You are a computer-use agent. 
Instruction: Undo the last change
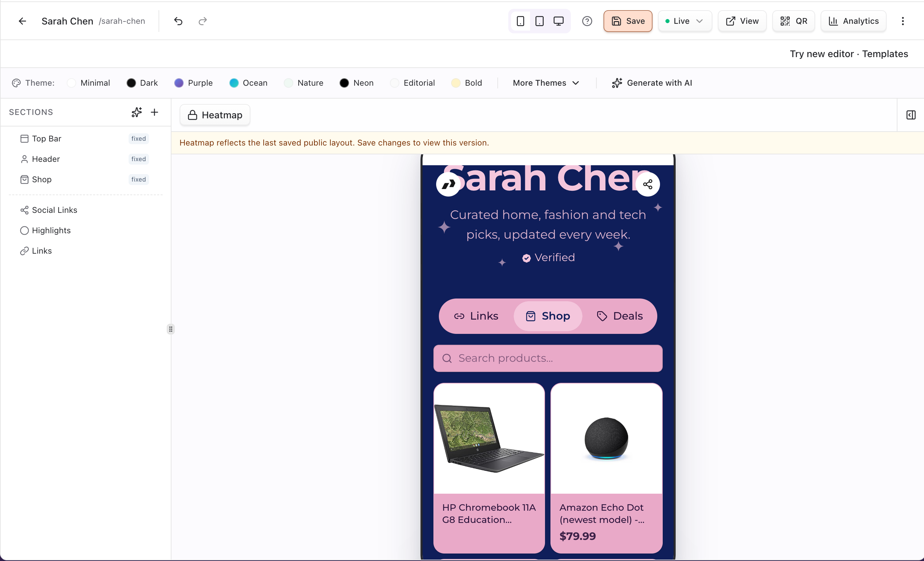[179, 21]
